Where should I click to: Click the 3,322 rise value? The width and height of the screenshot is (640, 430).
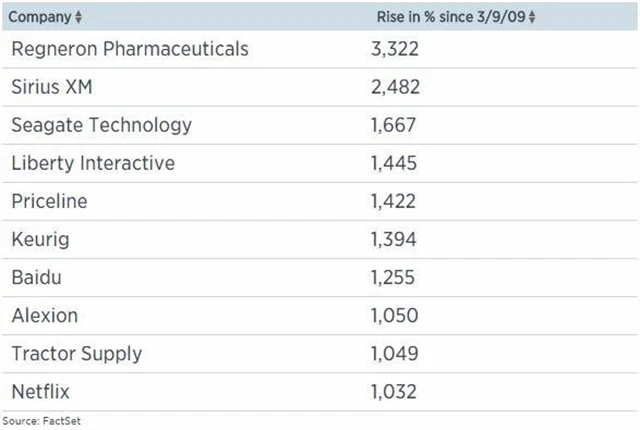tap(393, 48)
